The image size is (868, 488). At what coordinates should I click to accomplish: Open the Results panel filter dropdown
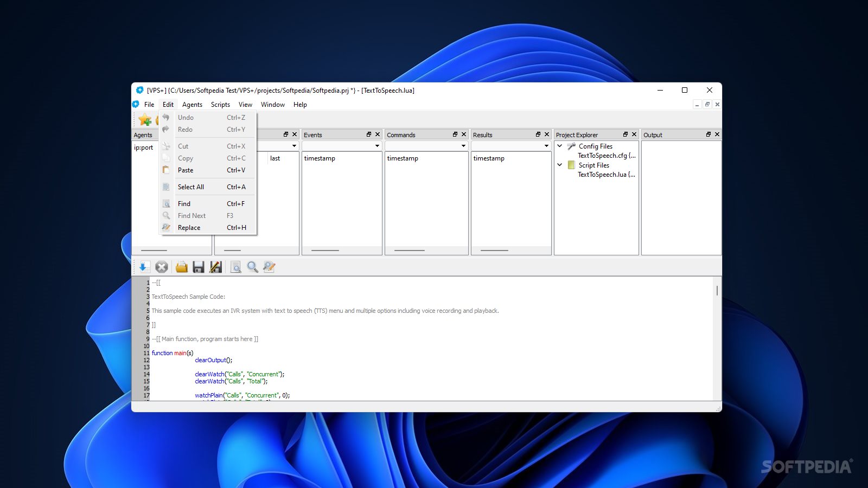[x=546, y=146]
